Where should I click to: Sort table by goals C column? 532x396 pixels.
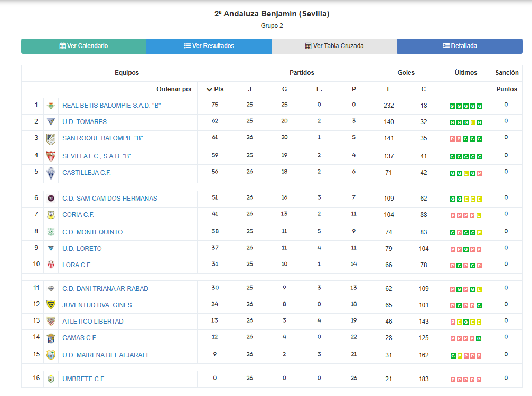tap(423, 89)
